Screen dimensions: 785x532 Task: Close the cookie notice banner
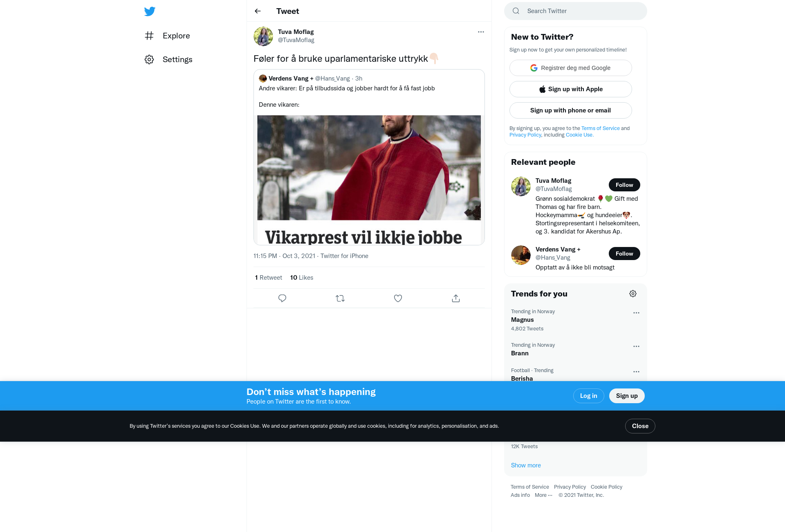coord(640,426)
